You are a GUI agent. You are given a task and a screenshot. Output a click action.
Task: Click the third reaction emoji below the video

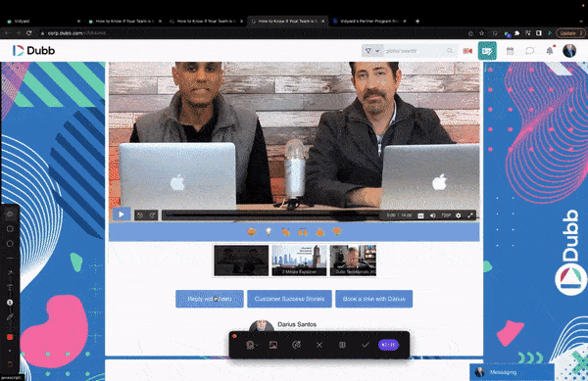pos(286,232)
